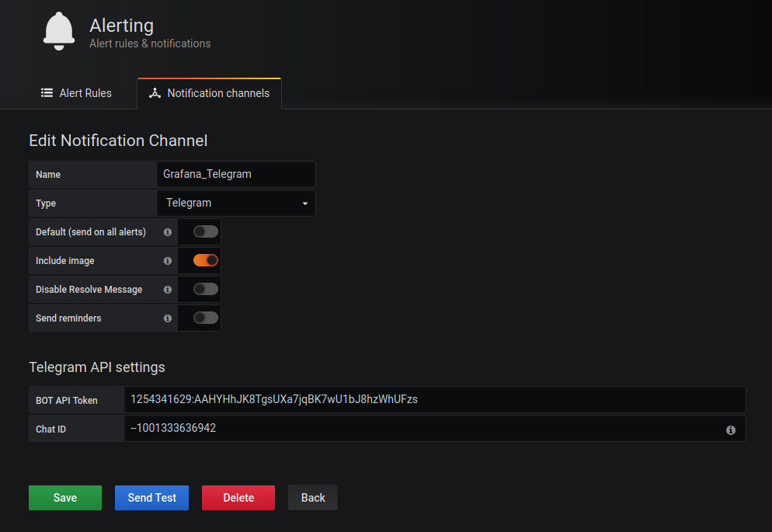This screenshot has height=532, width=772.
Task: Click the BOT API Token label
Action: coord(67,401)
